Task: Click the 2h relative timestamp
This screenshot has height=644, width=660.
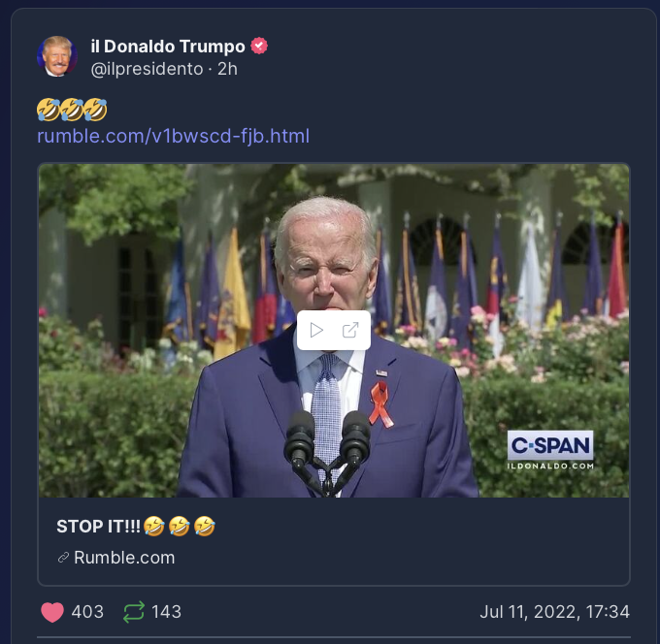Action: pos(227,69)
